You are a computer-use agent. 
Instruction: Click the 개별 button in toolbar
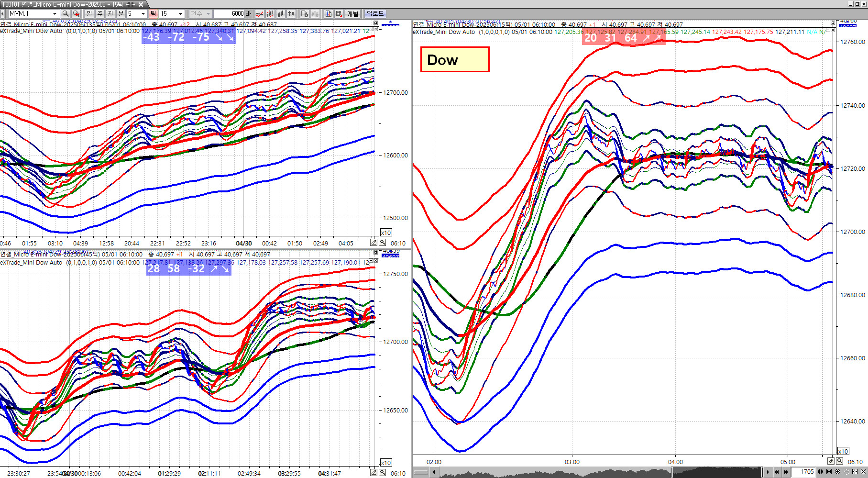point(352,14)
